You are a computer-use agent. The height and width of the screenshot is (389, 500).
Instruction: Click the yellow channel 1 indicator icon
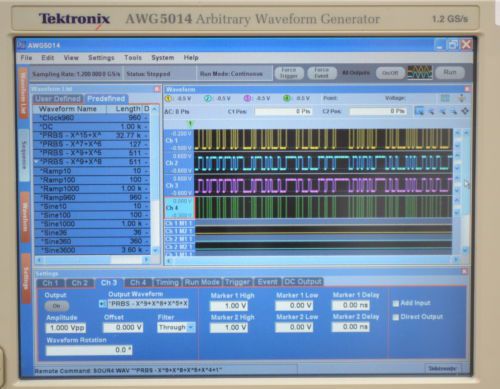[x=168, y=99]
